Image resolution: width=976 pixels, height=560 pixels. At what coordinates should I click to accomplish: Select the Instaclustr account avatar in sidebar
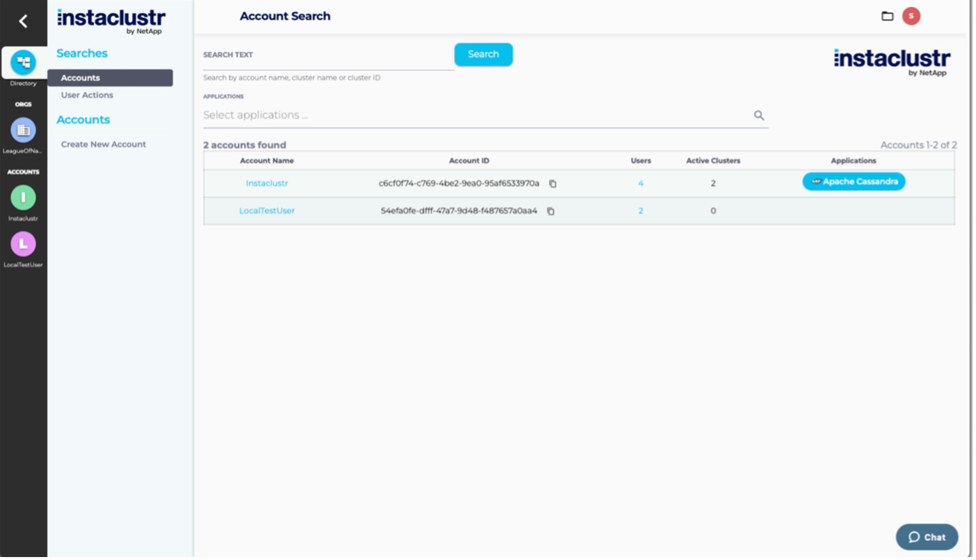[23, 197]
